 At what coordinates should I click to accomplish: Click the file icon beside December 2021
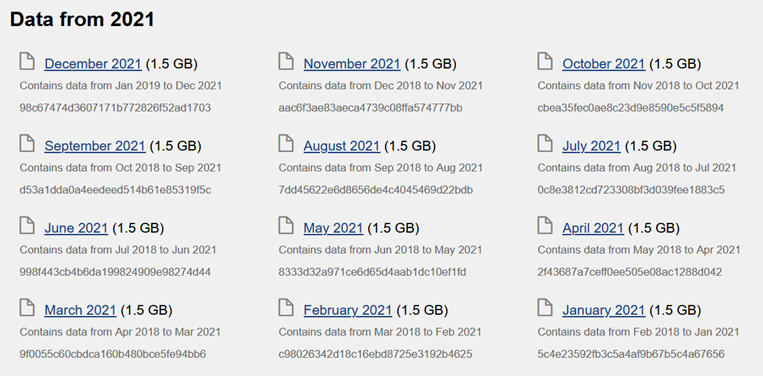(x=27, y=62)
